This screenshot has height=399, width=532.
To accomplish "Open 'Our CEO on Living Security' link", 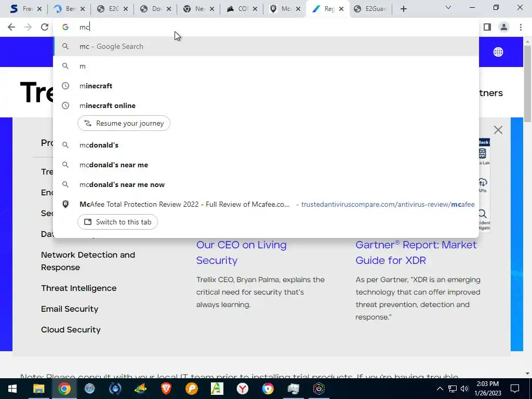I will click(x=241, y=252).
